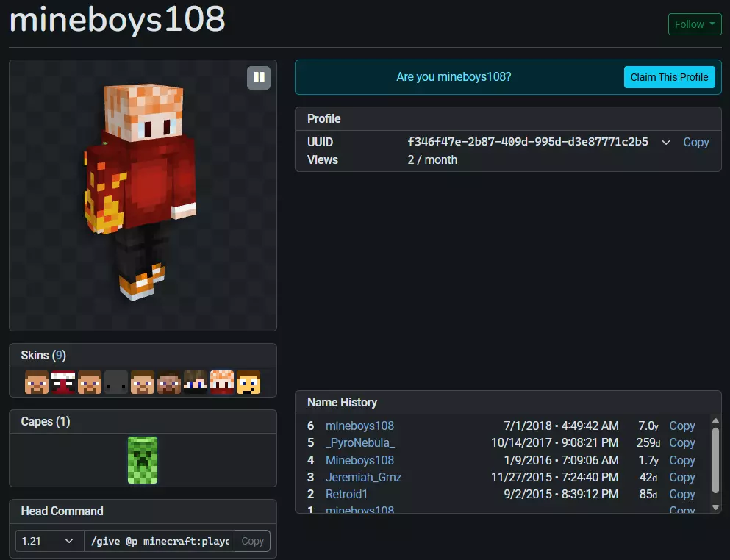The image size is (730, 560).
Task: Click the '2 / month' views value
Action: (x=432, y=159)
